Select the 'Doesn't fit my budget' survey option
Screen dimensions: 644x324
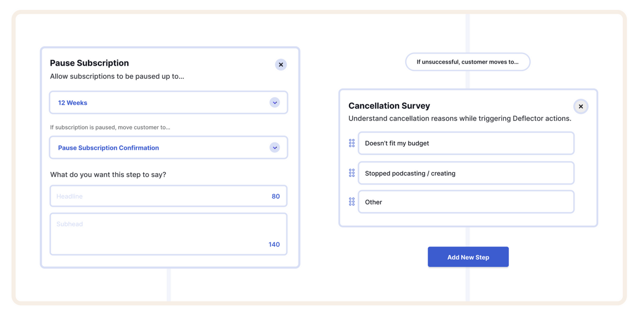(466, 143)
